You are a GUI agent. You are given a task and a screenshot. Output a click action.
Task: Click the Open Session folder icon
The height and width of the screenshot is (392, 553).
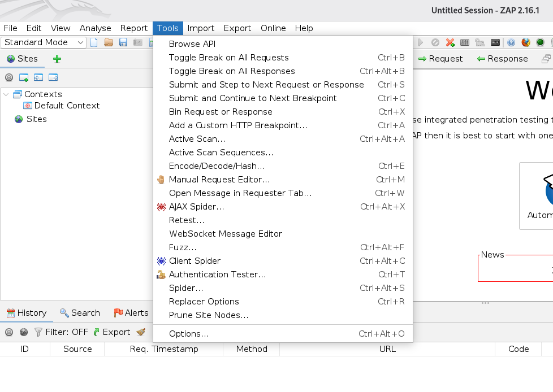[x=109, y=42]
